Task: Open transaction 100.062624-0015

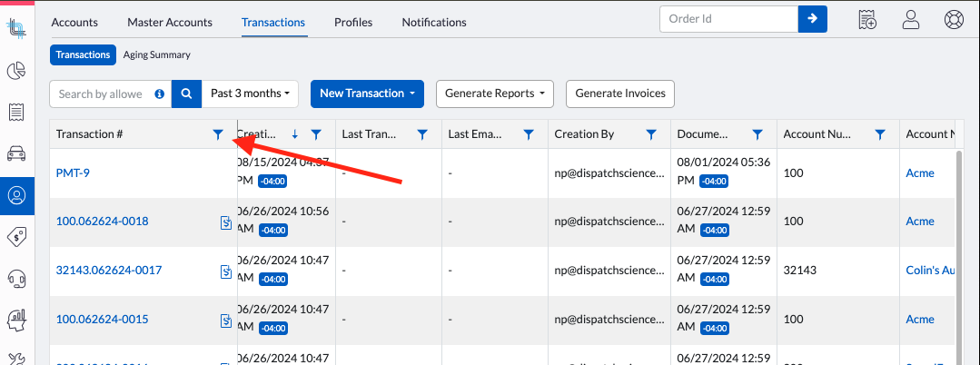Action: click(103, 320)
